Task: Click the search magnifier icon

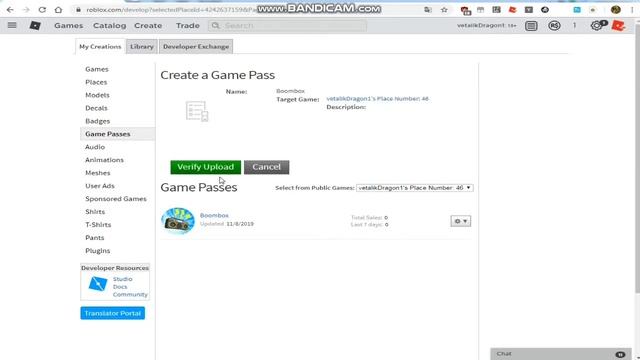Action: tap(216, 26)
